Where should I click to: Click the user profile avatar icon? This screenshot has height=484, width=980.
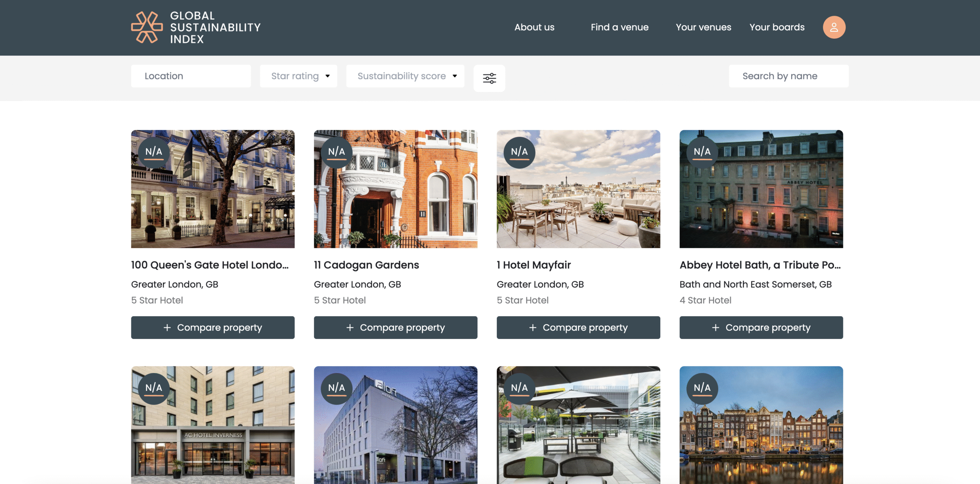834,27
